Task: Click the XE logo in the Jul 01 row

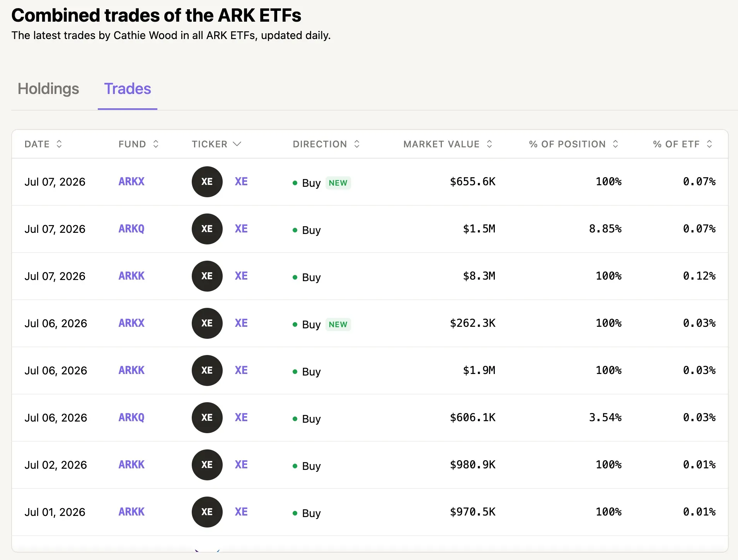Action: pos(207,512)
